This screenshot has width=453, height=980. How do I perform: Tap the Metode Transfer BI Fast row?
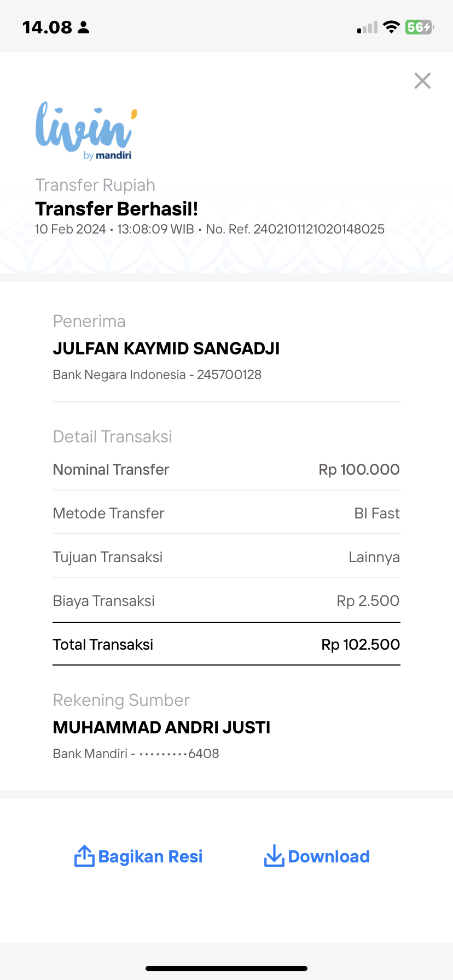226,513
